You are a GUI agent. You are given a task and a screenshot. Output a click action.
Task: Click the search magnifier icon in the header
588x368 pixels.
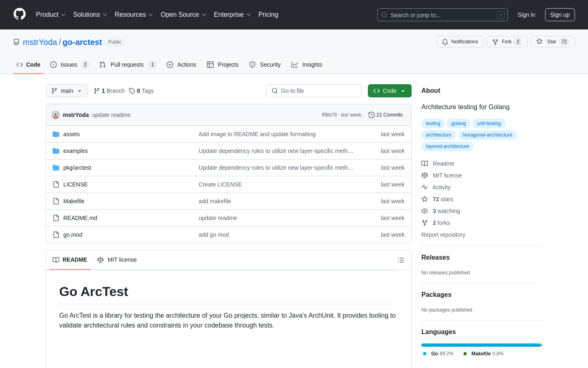click(384, 15)
